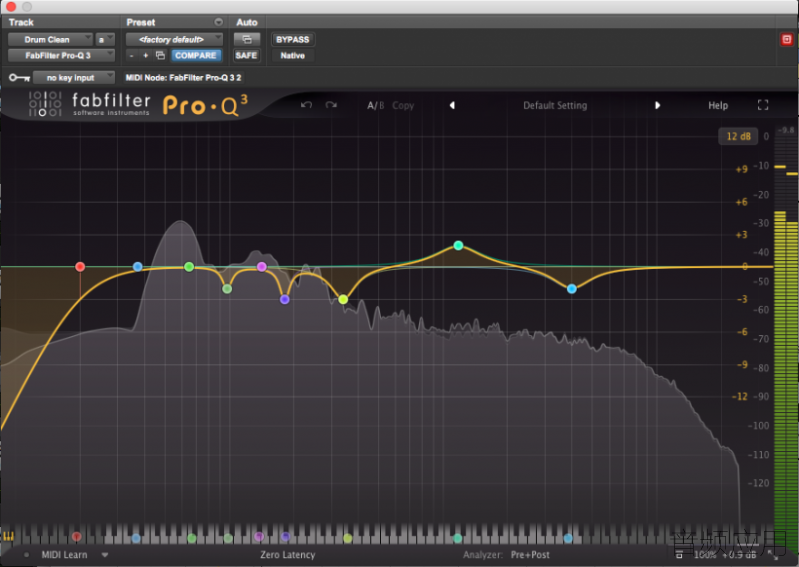Open Analyzer Pre+Post settings

coord(530,555)
